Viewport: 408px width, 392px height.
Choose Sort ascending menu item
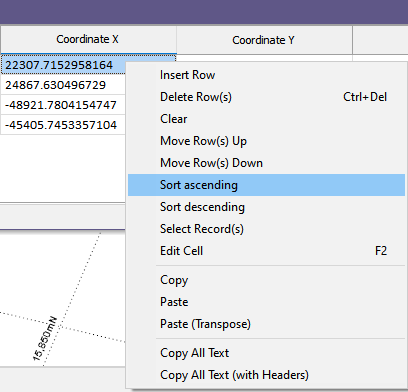coord(266,185)
